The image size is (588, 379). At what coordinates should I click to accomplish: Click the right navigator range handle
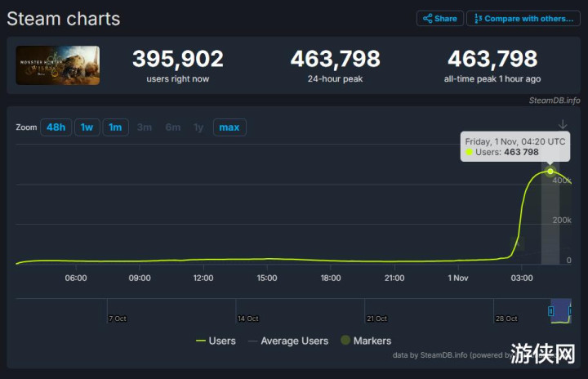570,311
